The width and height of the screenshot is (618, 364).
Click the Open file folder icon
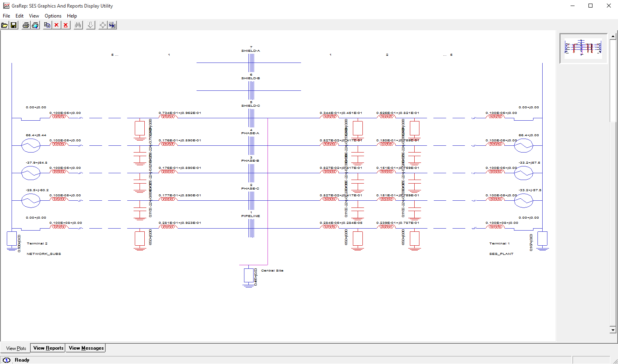4,25
